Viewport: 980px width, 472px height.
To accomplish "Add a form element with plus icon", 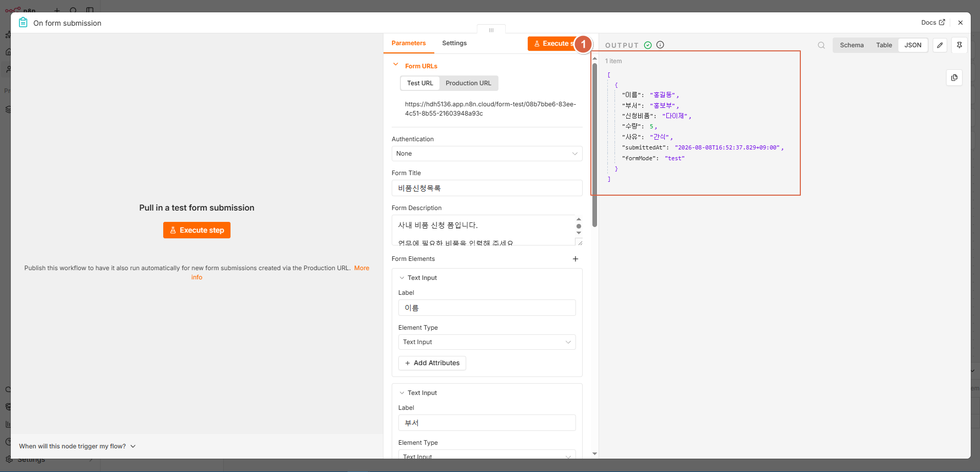I will tap(575, 259).
